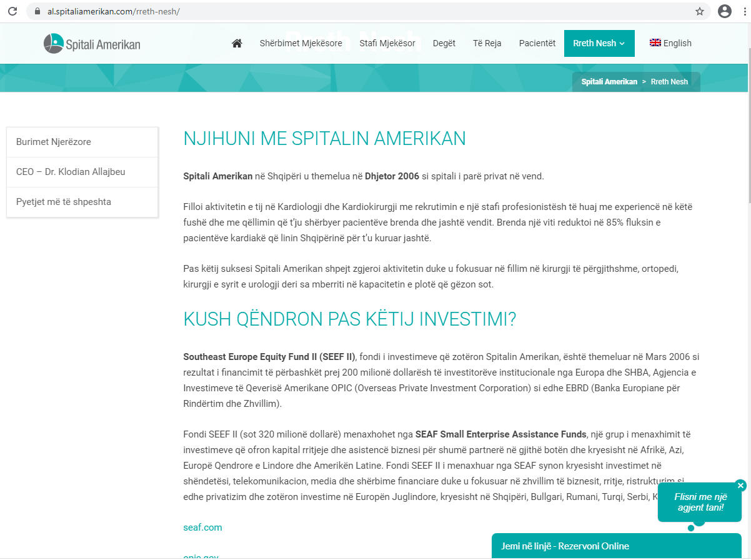The width and height of the screenshot is (751, 560).
Task: Reload the page with the refresh icon
Action: 12,11
